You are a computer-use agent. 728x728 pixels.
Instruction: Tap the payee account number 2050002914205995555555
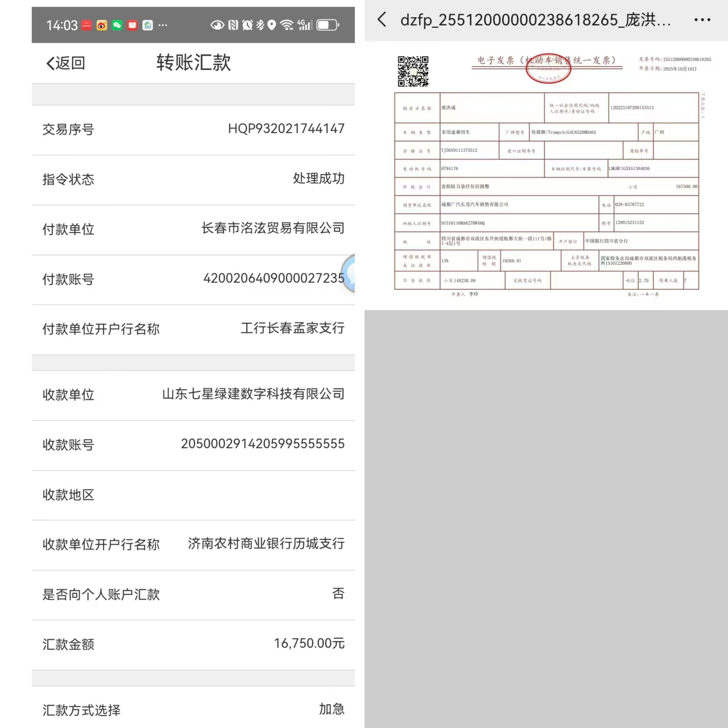262,444
